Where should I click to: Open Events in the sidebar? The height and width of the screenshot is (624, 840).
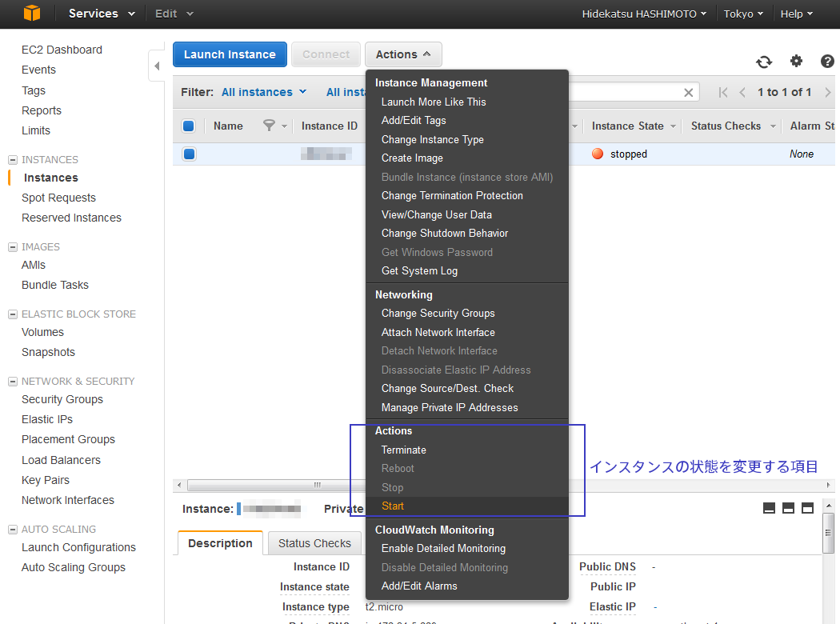pos(38,70)
